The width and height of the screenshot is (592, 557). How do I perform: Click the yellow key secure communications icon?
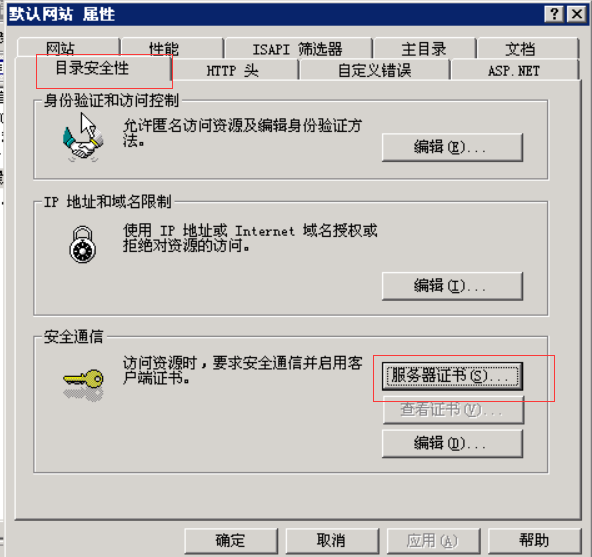[83, 384]
